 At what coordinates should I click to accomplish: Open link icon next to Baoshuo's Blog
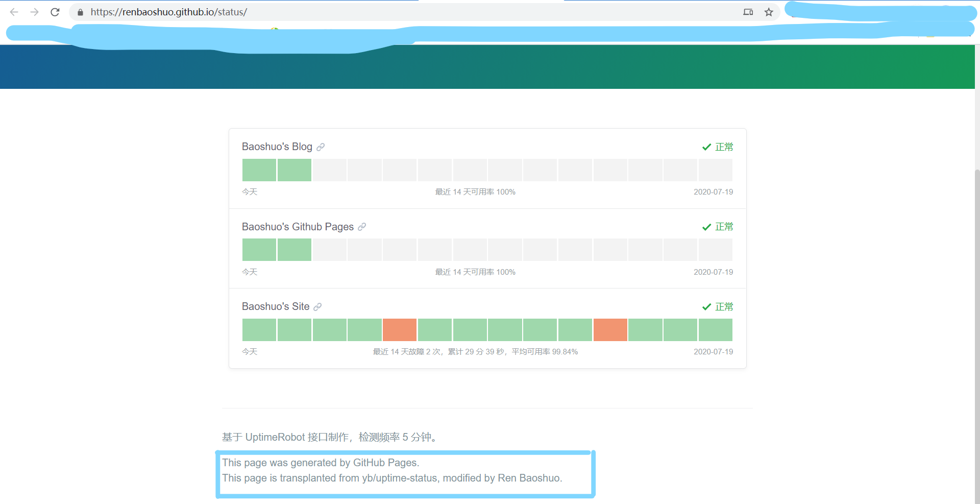pyautogui.click(x=321, y=147)
